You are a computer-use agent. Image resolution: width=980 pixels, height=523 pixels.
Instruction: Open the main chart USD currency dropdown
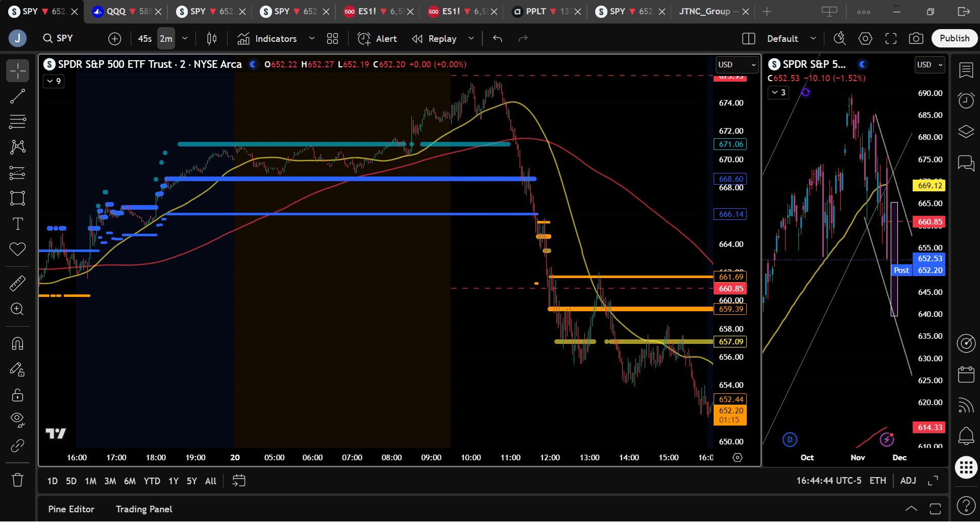737,65
